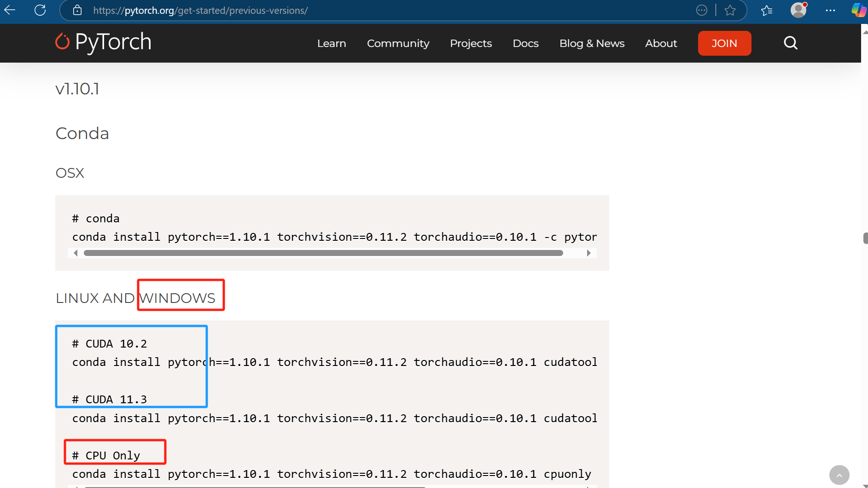
Task: Open the Projects menu
Action: pos(471,43)
